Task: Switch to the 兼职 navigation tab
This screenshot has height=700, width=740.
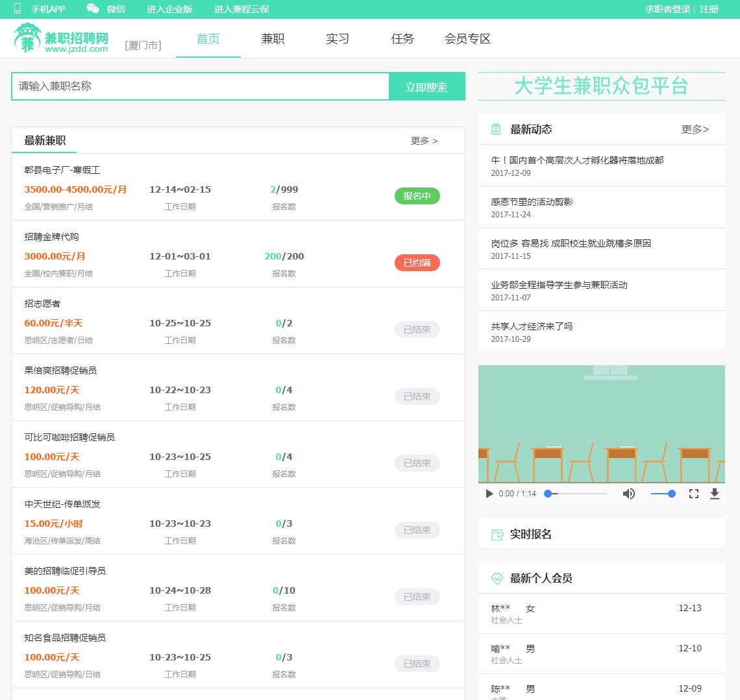Action: [x=273, y=39]
